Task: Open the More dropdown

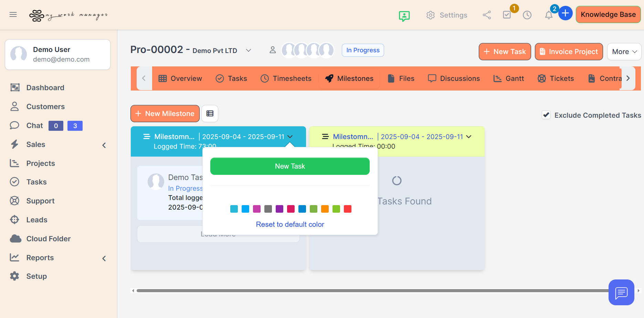Action: [624, 52]
